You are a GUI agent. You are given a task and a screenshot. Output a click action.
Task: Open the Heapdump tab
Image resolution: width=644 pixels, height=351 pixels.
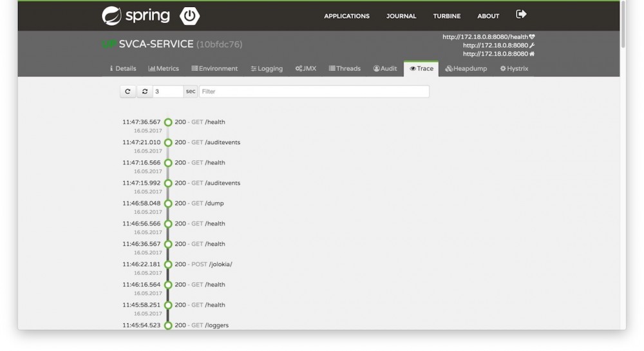[466, 68]
